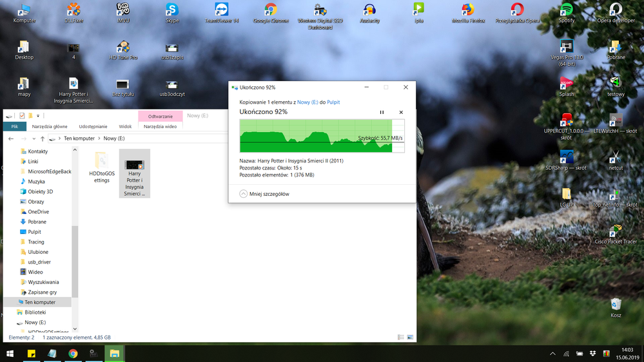Image resolution: width=644 pixels, height=362 pixels.
Task: Switch to large icons view in status bar
Action: [x=410, y=337]
